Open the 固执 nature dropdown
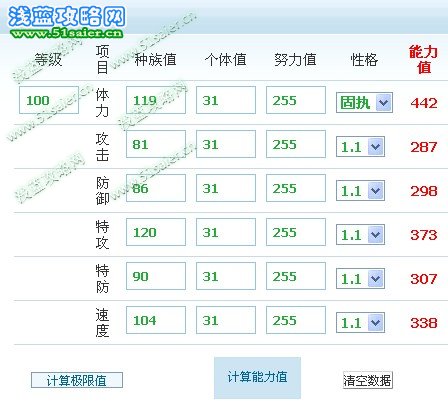 click(x=364, y=103)
